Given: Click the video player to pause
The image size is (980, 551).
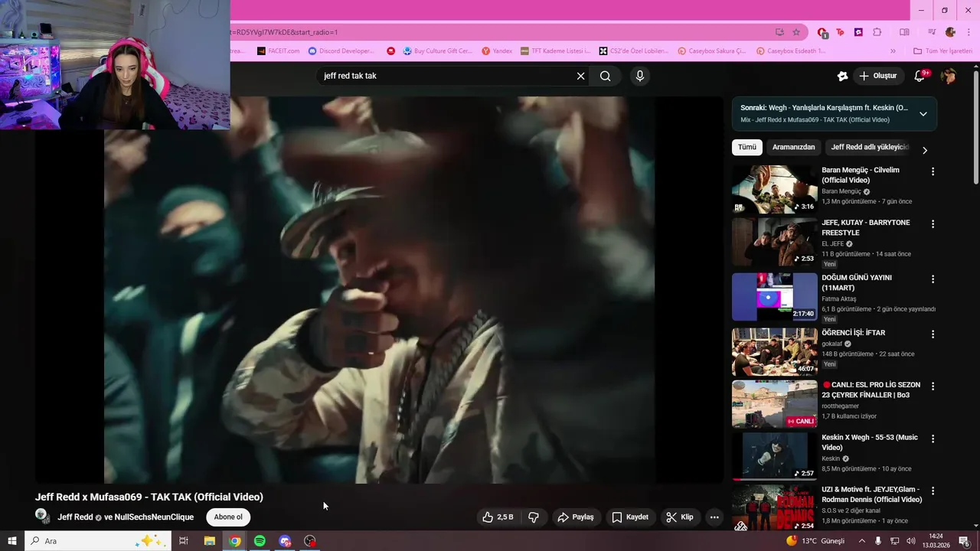Looking at the screenshot, I should 379,289.
